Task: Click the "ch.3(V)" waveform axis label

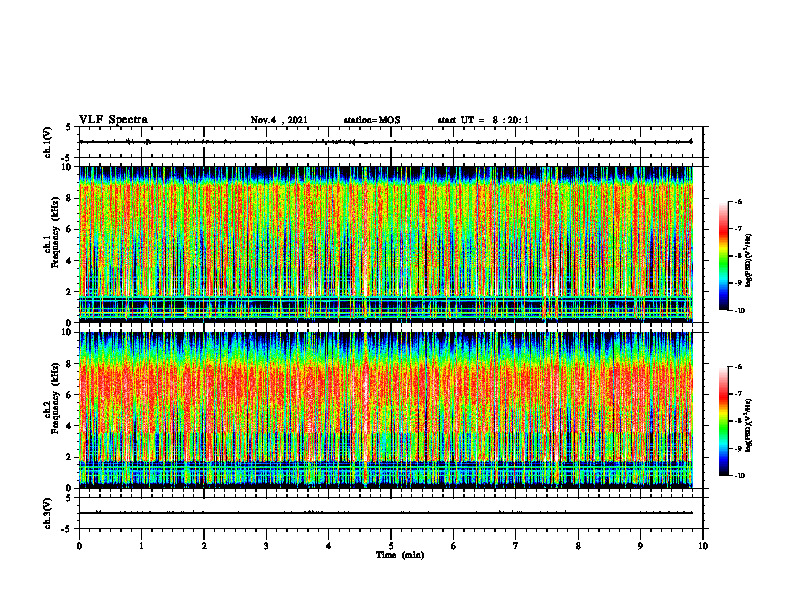Action: tap(47, 513)
